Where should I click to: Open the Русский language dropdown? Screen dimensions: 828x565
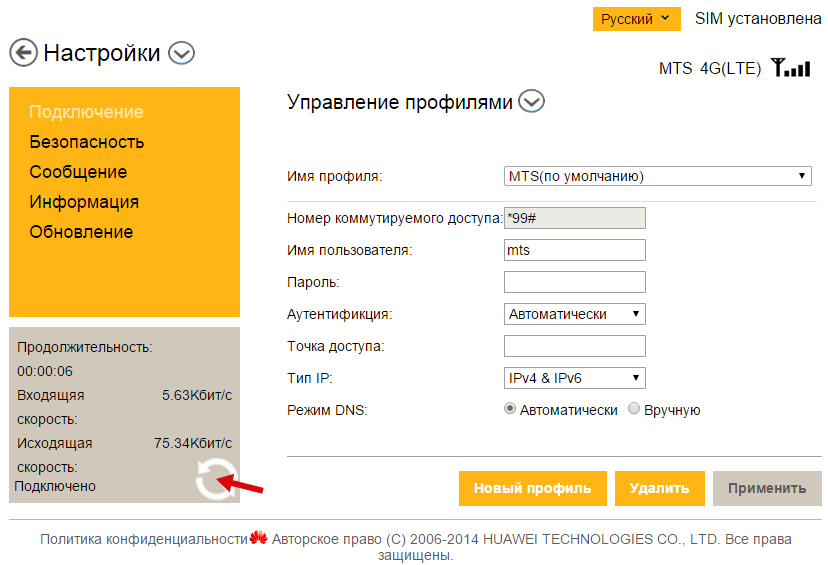click(636, 19)
